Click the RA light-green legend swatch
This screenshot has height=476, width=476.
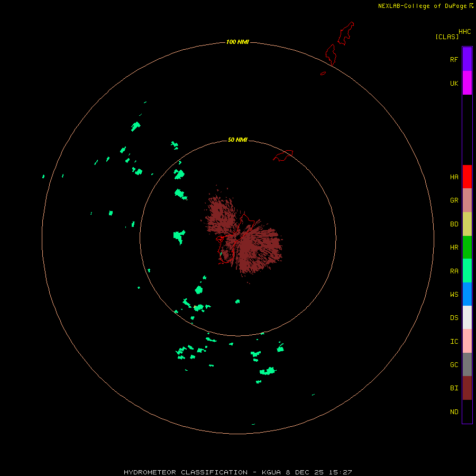[467, 271]
